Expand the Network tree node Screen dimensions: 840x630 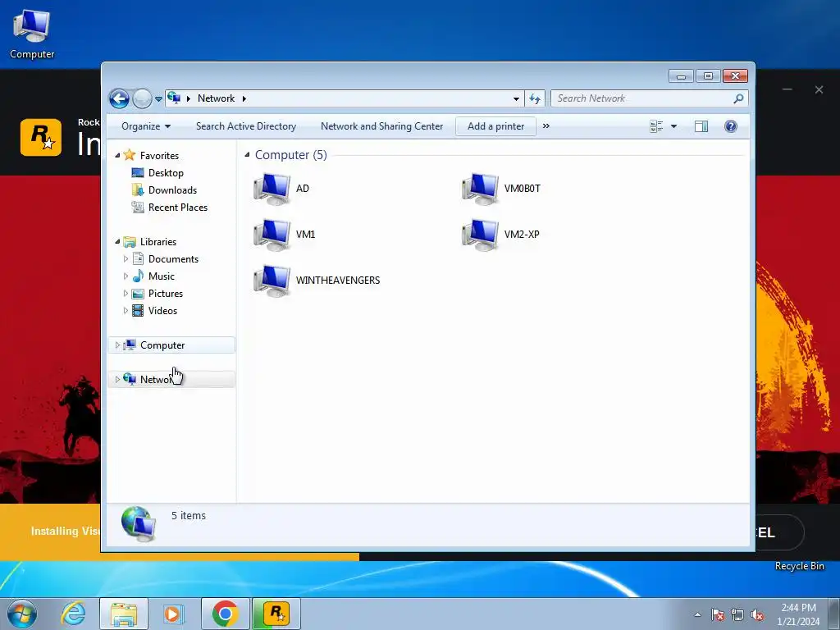point(117,379)
